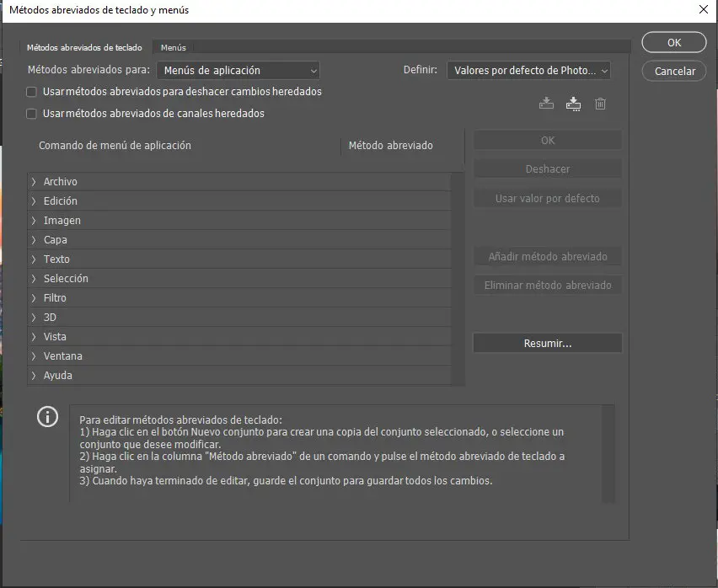Screen dimensions: 718x588
Task: Expand the Vista menu group chevron
Action: [34, 337]
